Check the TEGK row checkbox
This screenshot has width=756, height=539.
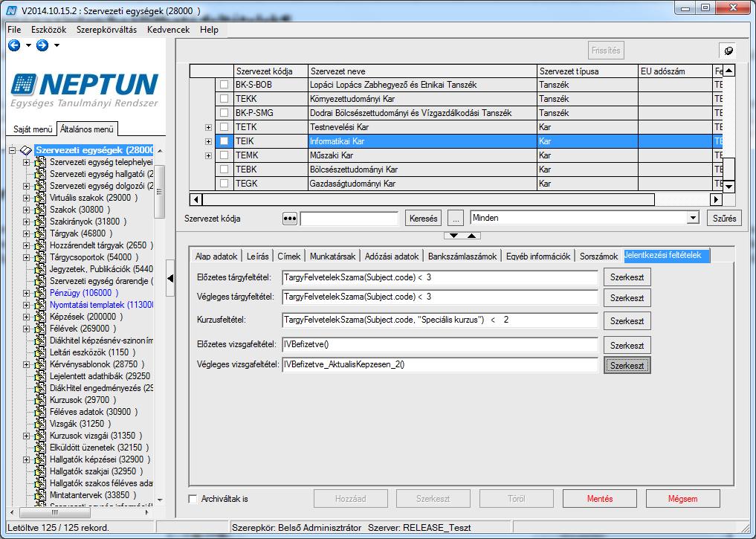click(224, 183)
